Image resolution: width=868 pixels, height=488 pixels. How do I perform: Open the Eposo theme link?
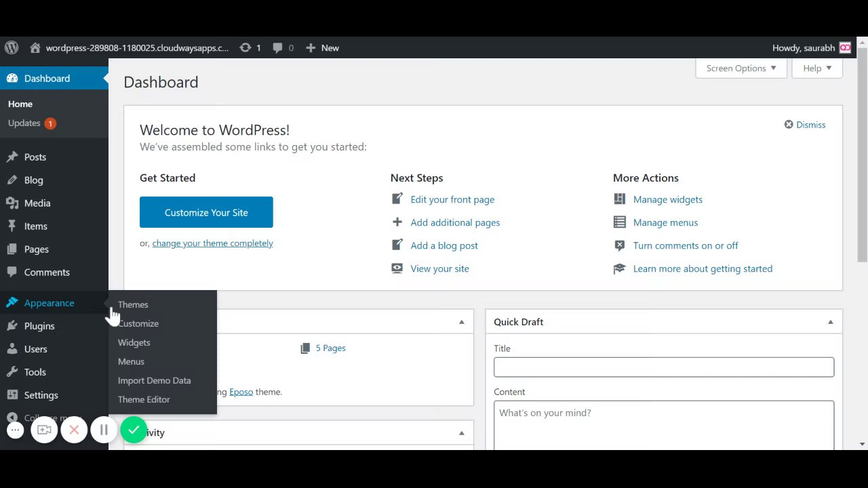241,392
